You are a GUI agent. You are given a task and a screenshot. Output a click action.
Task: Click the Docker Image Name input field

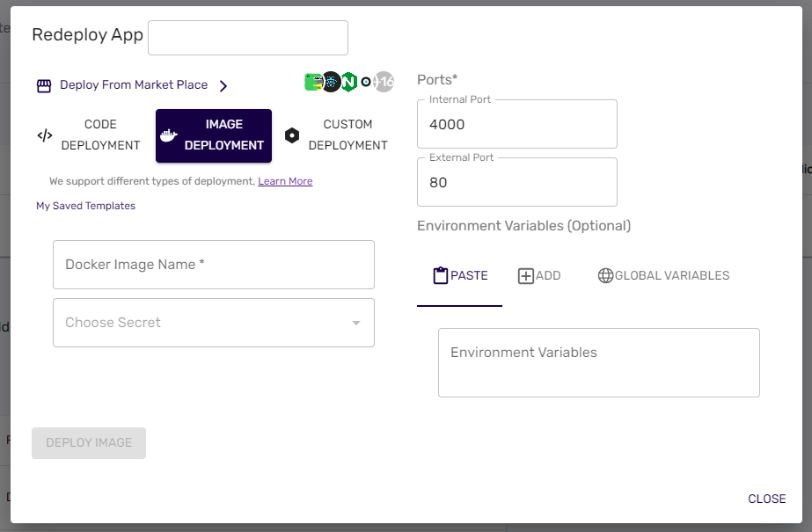(213, 265)
